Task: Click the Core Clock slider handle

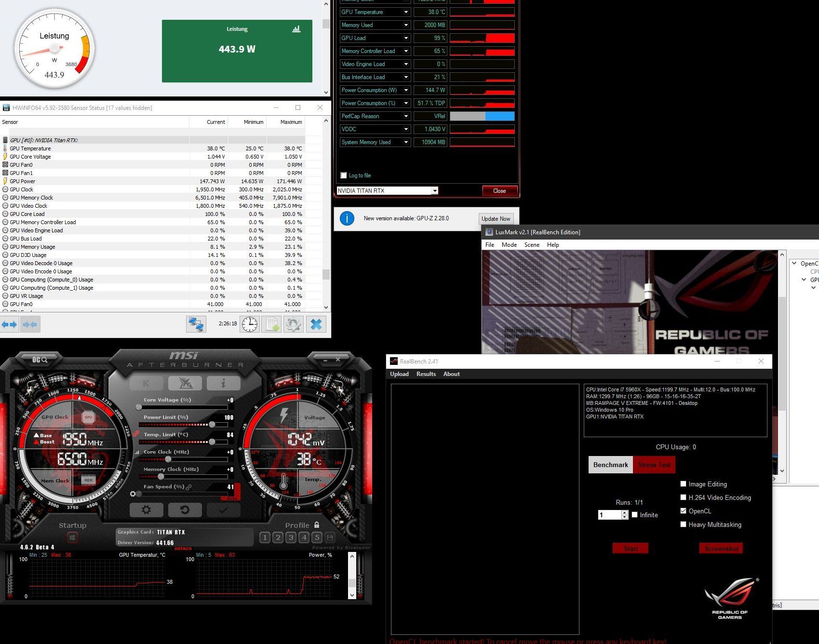Action: click(x=168, y=459)
